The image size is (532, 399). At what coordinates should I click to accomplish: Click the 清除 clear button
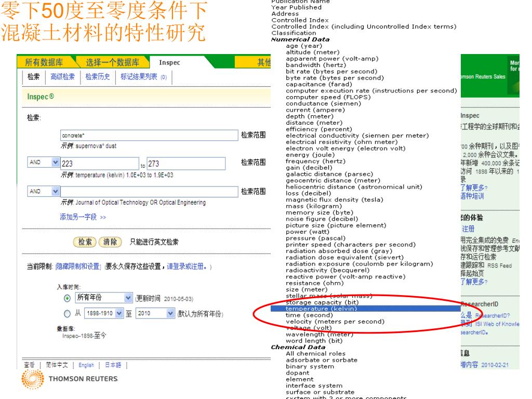(x=110, y=242)
